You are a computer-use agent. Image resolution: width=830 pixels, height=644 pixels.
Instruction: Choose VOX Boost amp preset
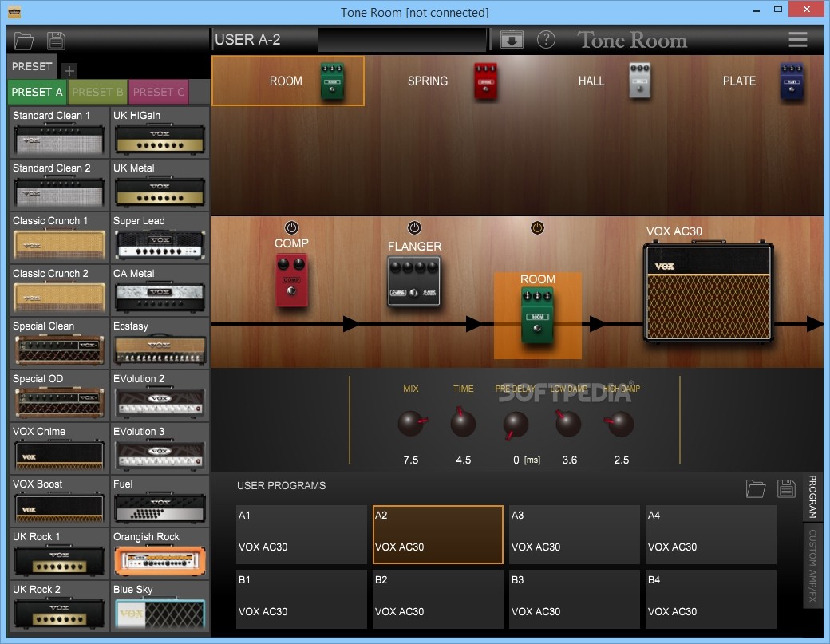coord(59,500)
